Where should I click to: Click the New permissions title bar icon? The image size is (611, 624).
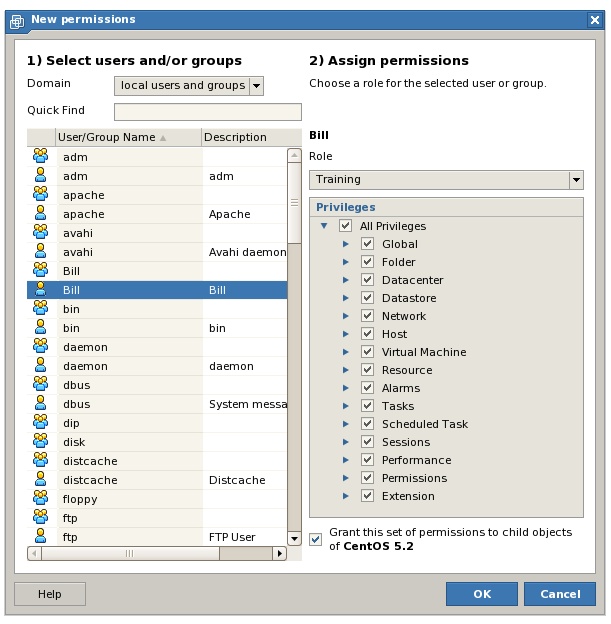point(17,19)
